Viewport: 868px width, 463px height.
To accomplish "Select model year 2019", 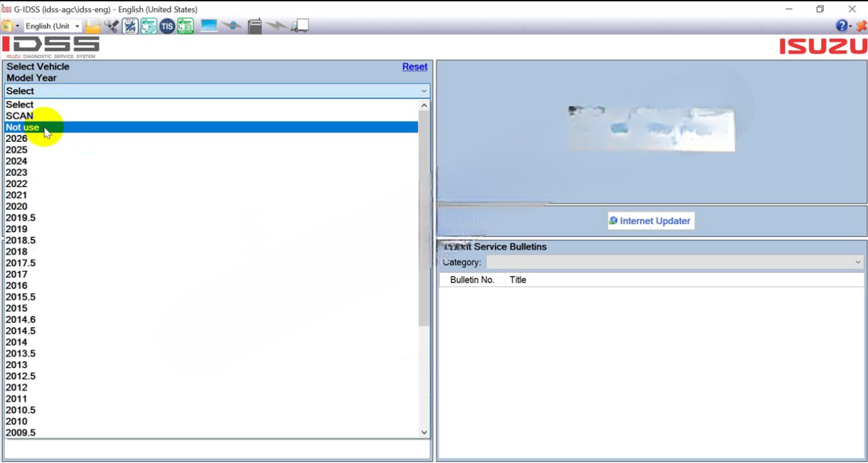I will [x=211, y=229].
